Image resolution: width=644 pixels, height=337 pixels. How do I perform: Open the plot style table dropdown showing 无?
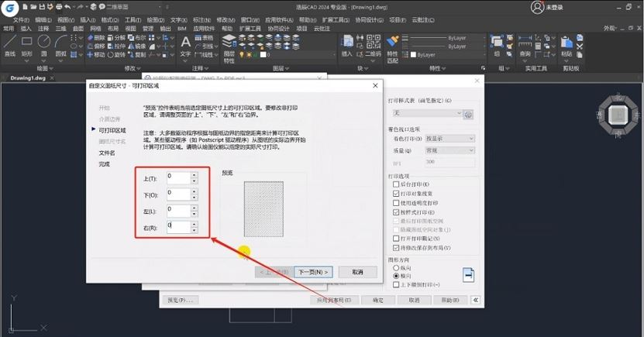(427, 113)
